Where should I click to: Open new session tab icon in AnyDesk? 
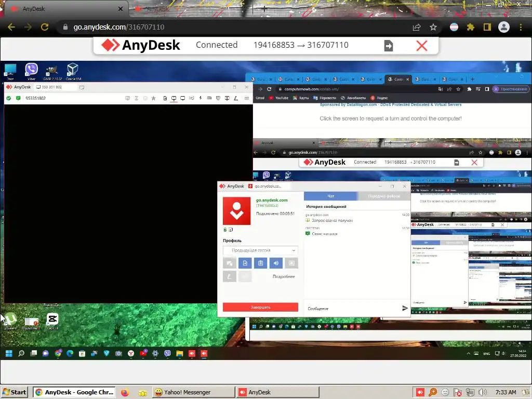pyautogui.click(x=82, y=87)
